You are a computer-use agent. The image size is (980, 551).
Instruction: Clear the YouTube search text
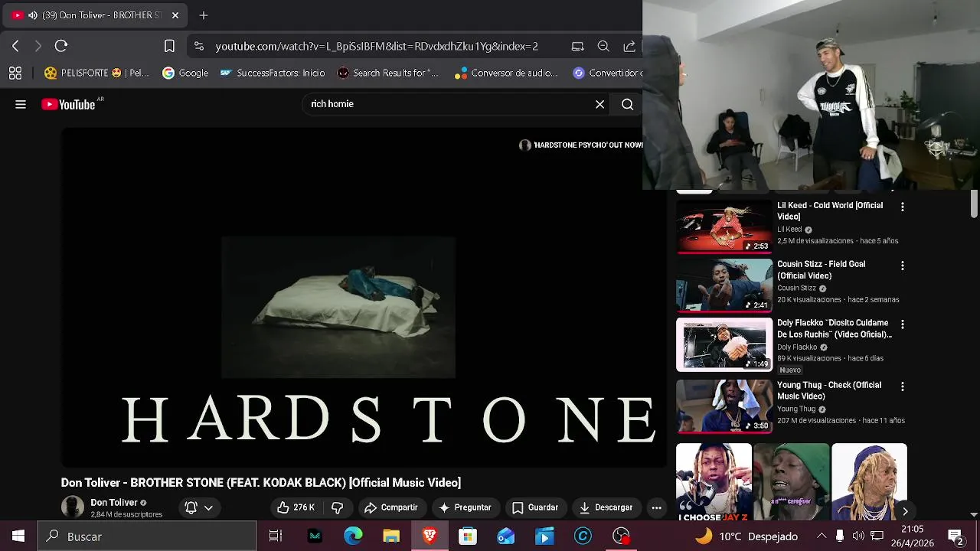[x=599, y=104]
